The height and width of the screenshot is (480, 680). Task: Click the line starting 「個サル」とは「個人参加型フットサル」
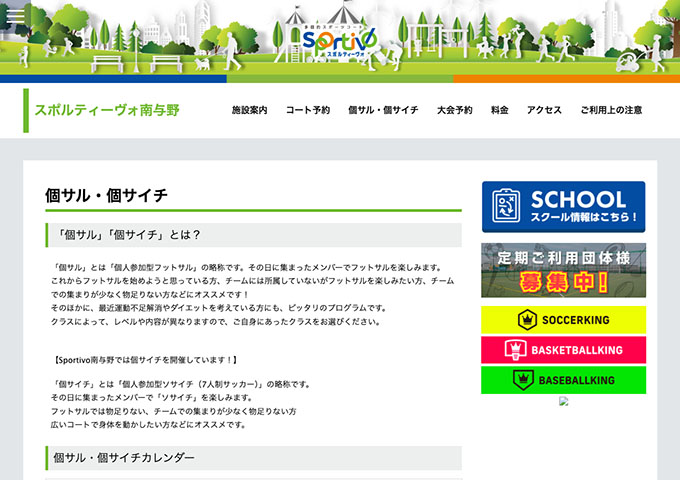[x=247, y=268]
